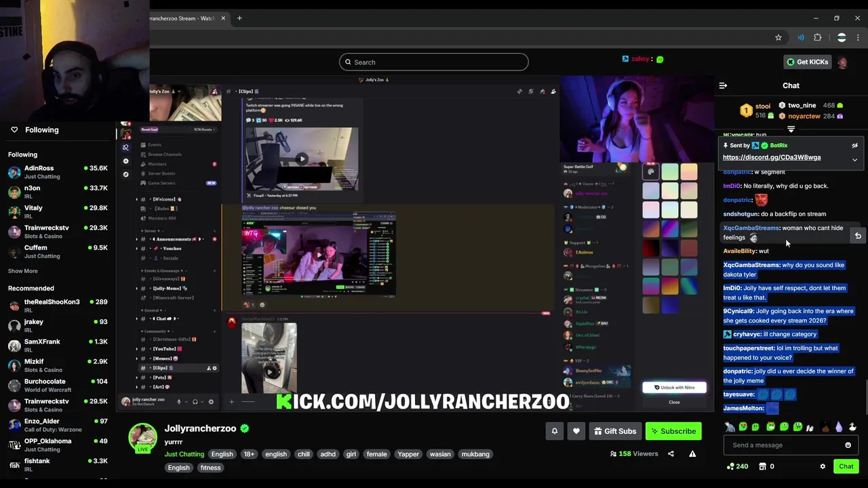Expand the pinned message chevron
The height and width of the screenshot is (488, 868).
[x=854, y=160]
